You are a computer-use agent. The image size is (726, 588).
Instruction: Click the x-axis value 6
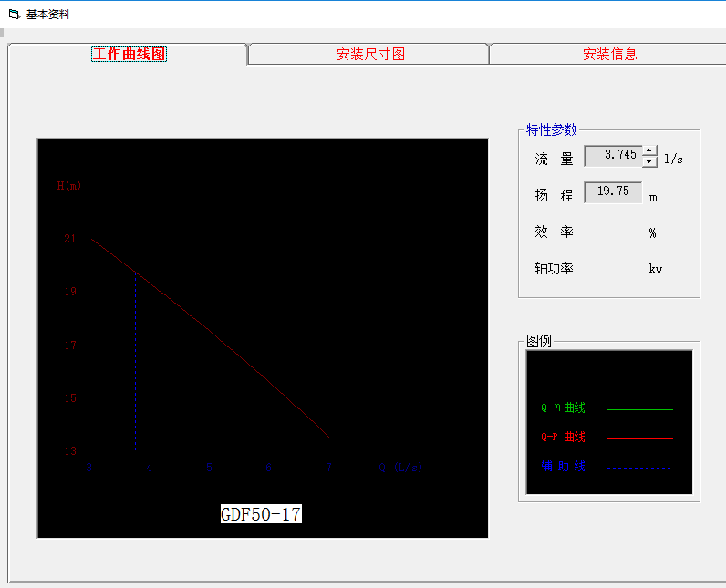coord(268,468)
